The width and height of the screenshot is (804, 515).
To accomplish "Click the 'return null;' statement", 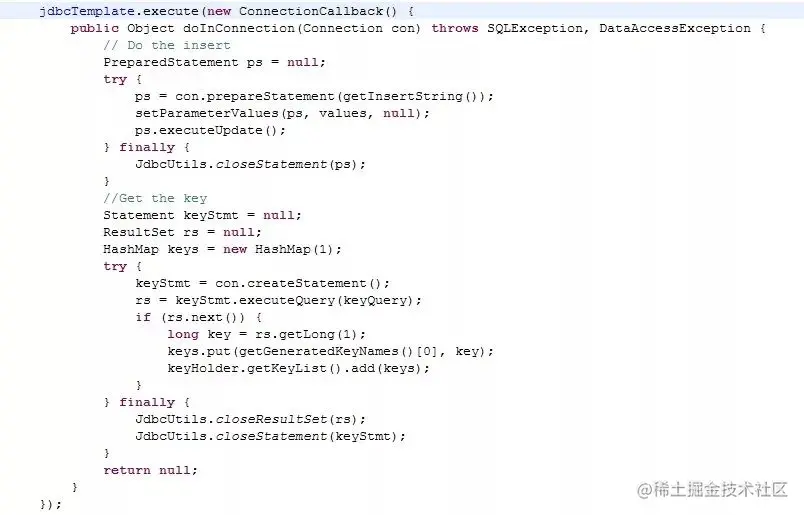I will 151,470.
